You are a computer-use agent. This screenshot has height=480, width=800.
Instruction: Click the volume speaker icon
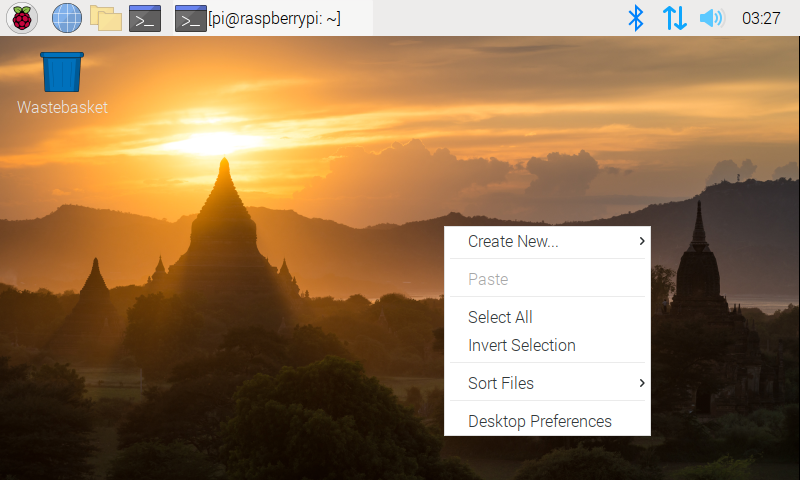(x=711, y=18)
